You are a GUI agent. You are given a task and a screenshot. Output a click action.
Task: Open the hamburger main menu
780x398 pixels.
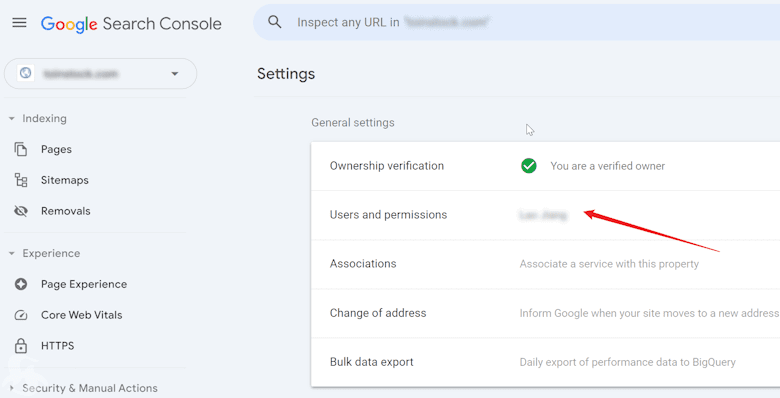(19, 23)
